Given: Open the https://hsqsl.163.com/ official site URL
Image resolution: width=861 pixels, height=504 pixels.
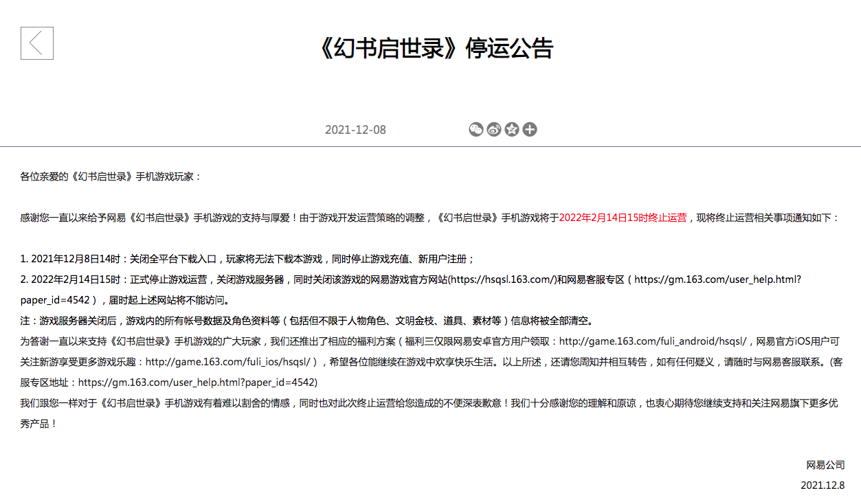Looking at the screenshot, I should click(x=501, y=279).
